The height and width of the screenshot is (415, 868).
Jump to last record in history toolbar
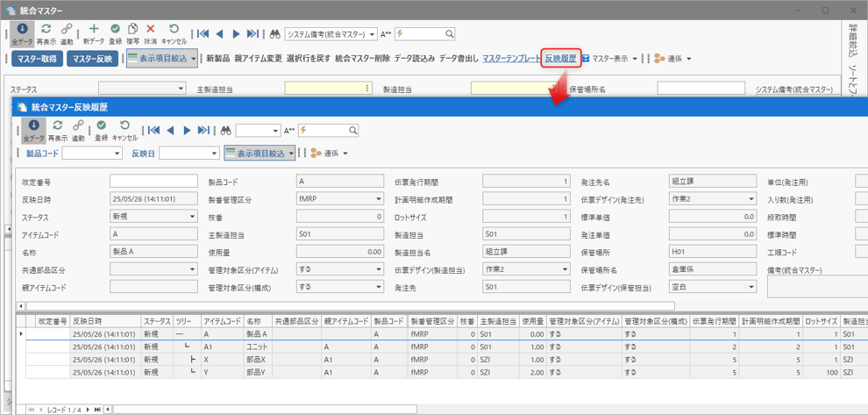click(203, 131)
